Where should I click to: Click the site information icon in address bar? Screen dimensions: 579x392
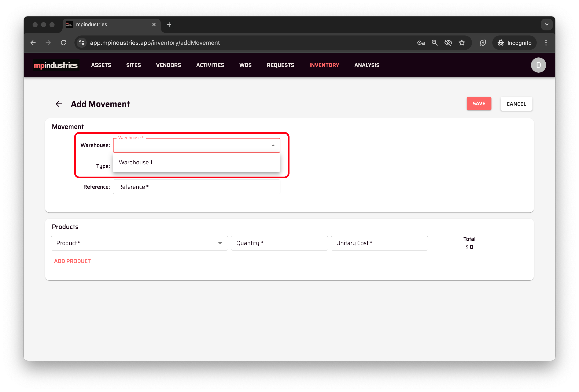(82, 43)
